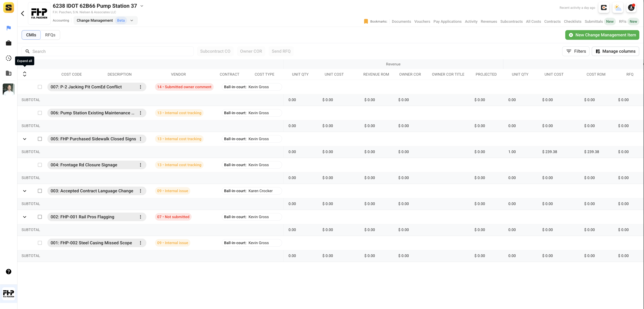Switch to the RFQs tab

tap(50, 35)
